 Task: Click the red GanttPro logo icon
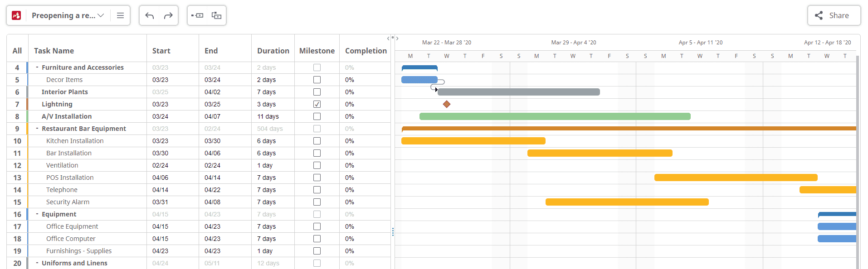[x=16, y=15]
